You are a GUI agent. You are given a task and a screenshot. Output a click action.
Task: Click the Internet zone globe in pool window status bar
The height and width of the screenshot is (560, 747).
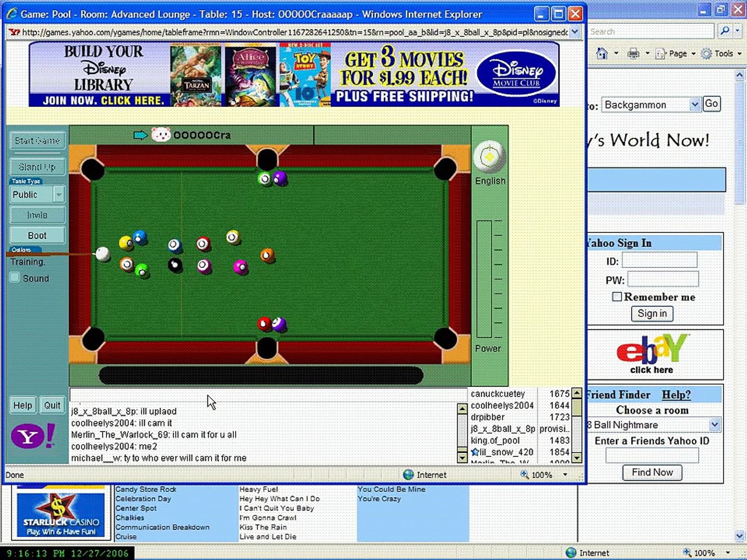click(x=408, y=474)
